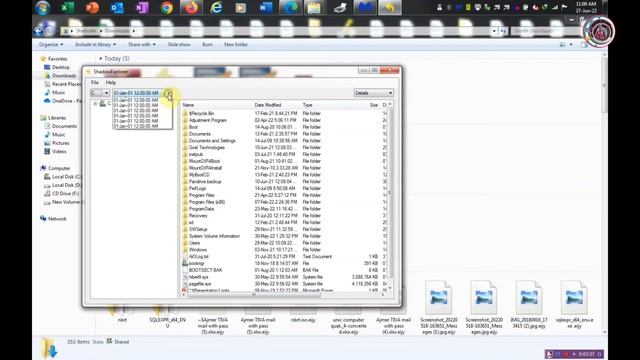Select the Goal Technologies folder
This screenshot has width=640, height=360.
pos(207,147)
